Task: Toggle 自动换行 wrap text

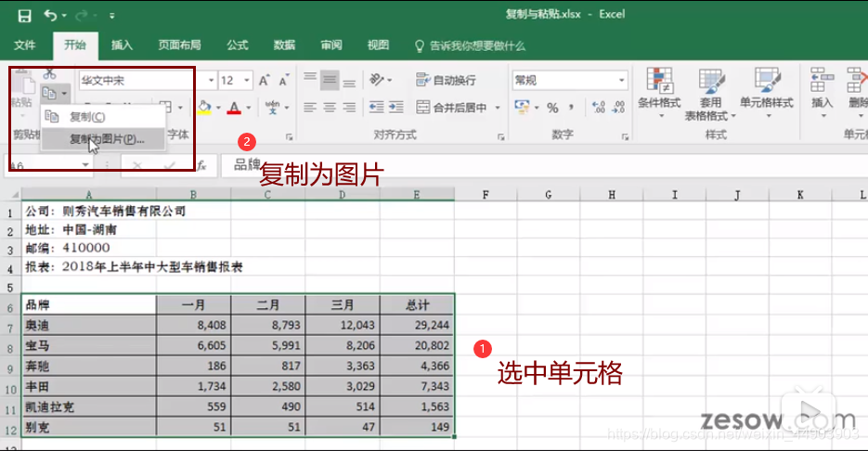Action: click(446, 80)
